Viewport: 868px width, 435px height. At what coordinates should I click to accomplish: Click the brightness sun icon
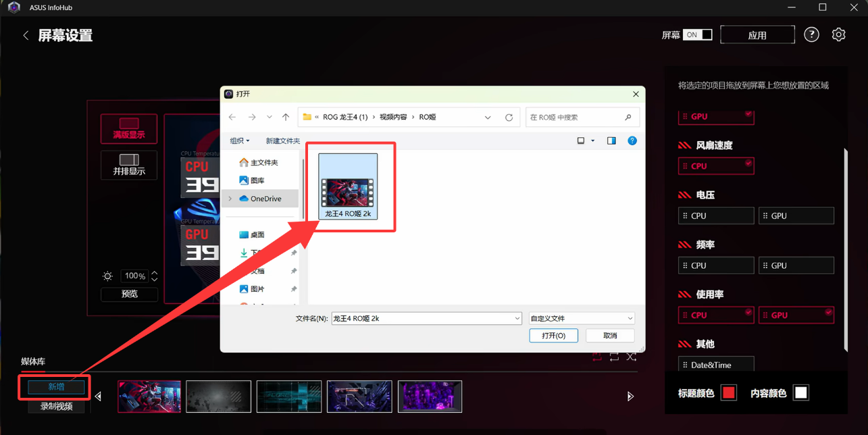pyautogui.click(x=107, y=276)
